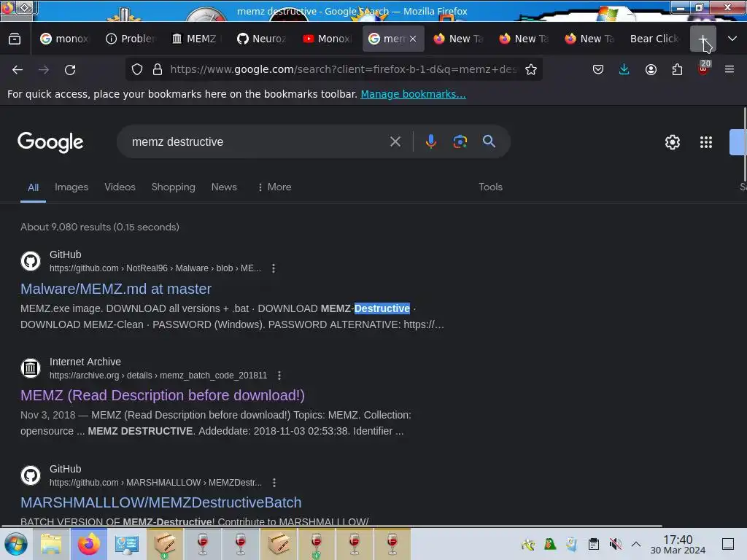Viewport: 747px width, 560px height.
Task: Open Google quick settings gear
Action: [x=672, y=142]
